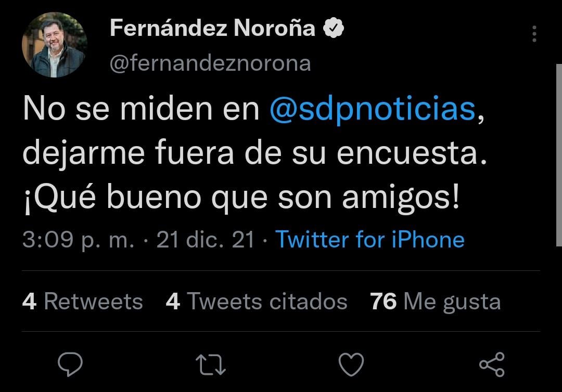Click the scrollbar on the right edge
The height and width of the screenshot is (392, 562).
pyautogui.click(x=559, y=156)
